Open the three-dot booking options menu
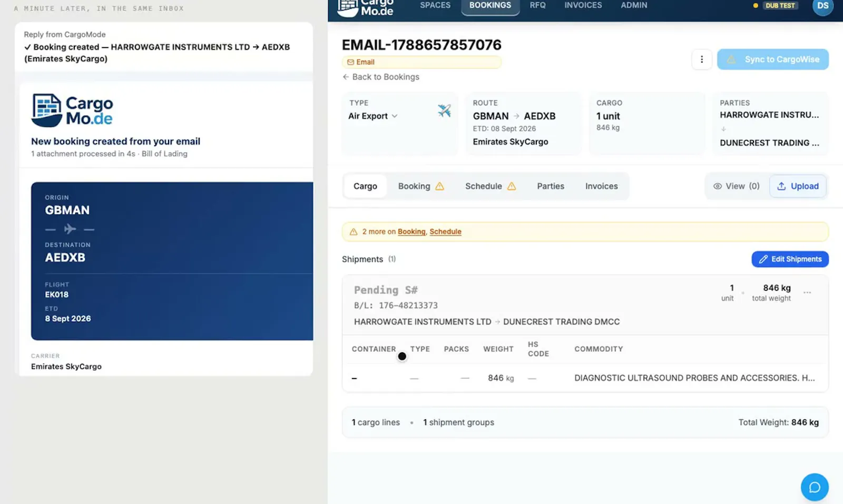Viewport: 843px width, 504px height. pos(701,60)
